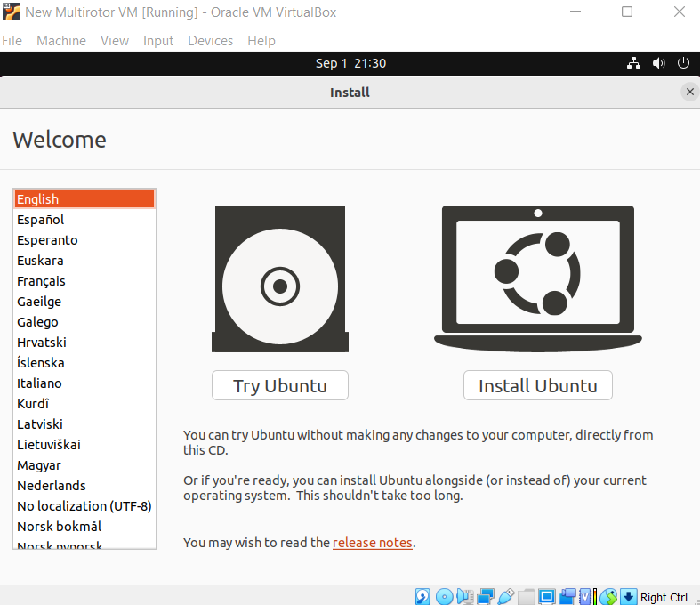Minimize the VirtualBox window
Image resolution: width=700 pixels, height=605 pixels.
[x=575, y=12]
